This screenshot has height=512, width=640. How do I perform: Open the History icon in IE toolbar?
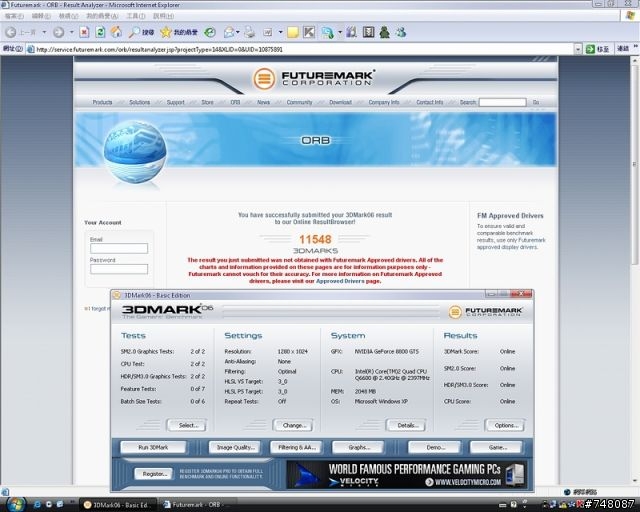pyautogui.click(x=210, y=32)
